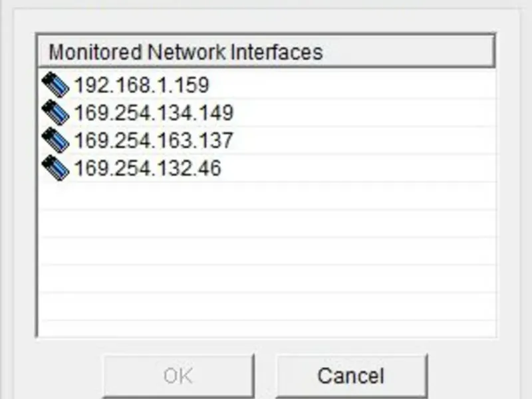This screenshot has width=532, height=399.
Task: Choose the 169.254.134.149 address in the list
Action: [154, 112]
